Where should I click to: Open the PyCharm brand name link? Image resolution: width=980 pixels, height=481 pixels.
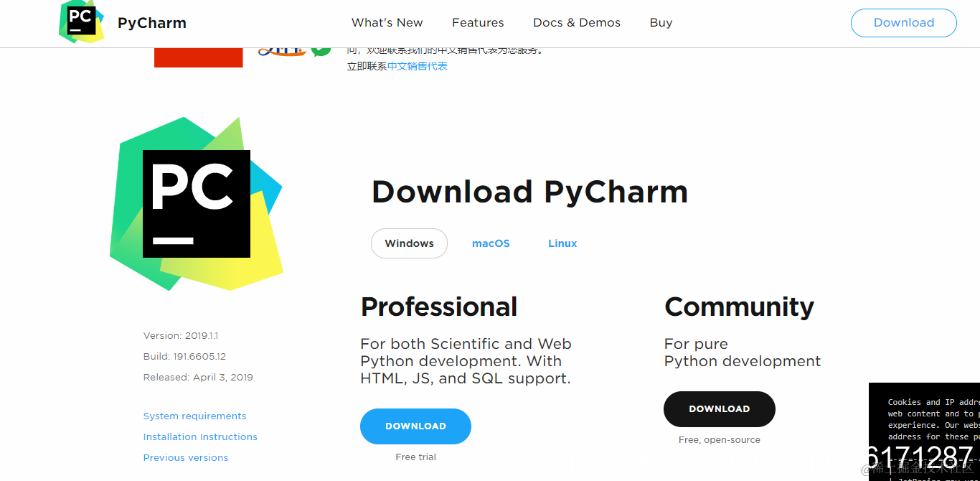pos(152,23)
